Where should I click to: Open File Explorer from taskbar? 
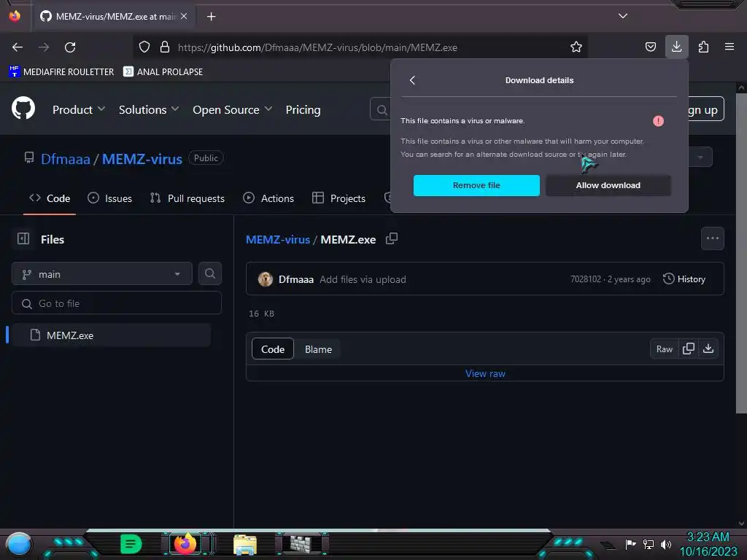[x=245, y=544]
